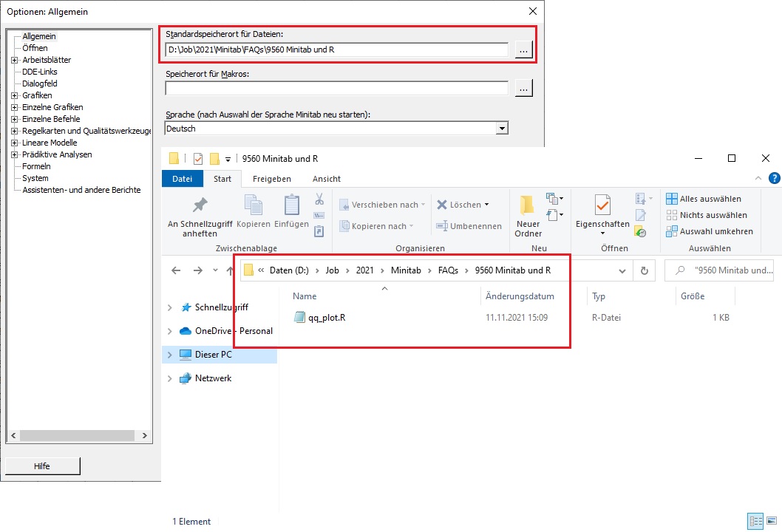Screen dimensions: 782x532
Task: Select DDE-Links in options tree
Action: pyautogui.click(x=39, y=72)
